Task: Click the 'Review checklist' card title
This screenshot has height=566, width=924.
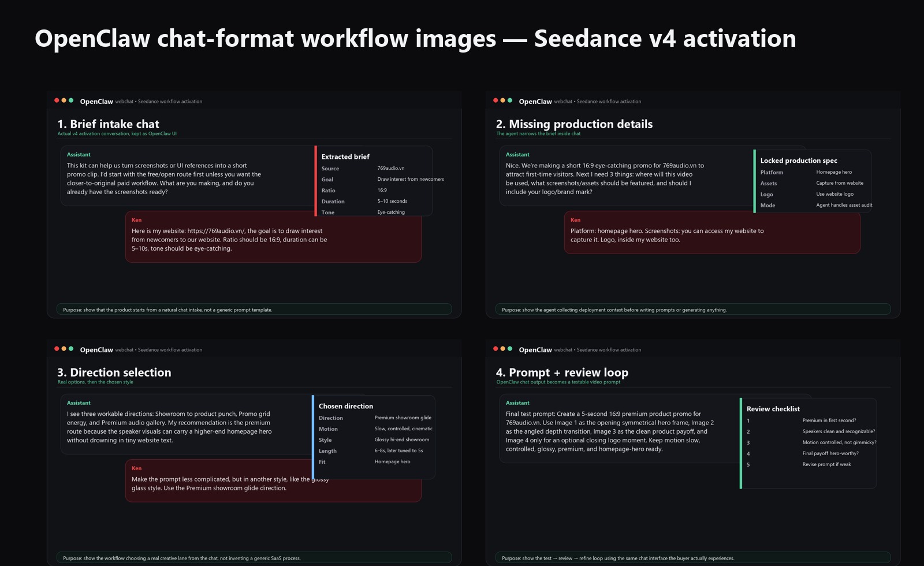Action: 773,409
